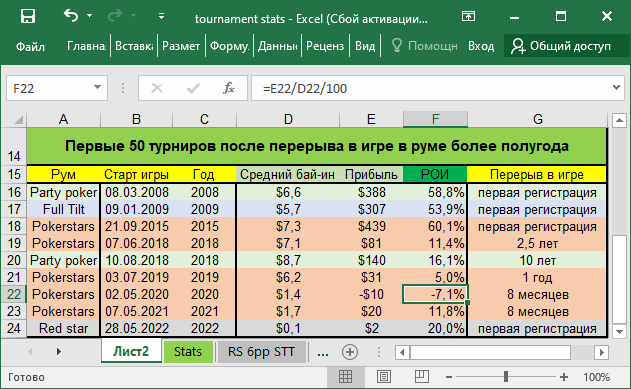Expand the Name Box dropdown arrow
Viewport: 631px width, 389px height.
97,87
